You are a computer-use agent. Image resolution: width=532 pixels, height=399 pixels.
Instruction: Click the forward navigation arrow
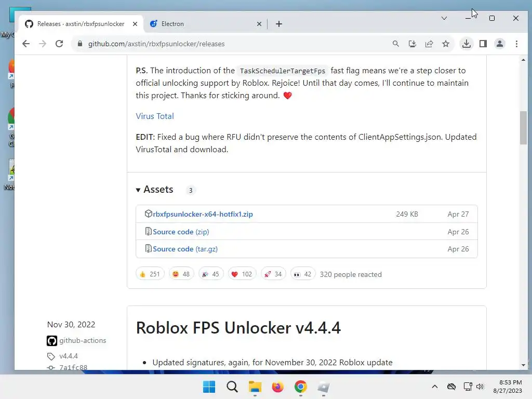[43, 44]
